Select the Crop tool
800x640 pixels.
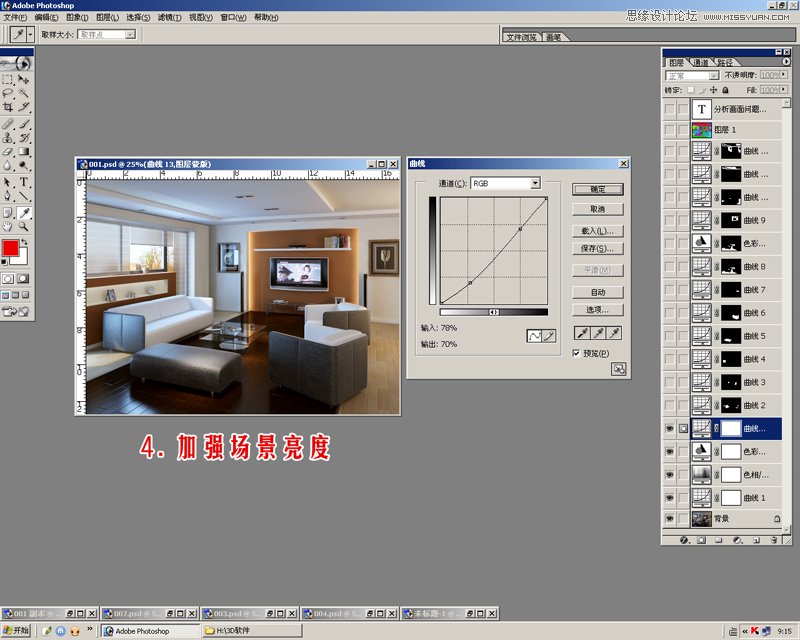click(x=8, y=107)
